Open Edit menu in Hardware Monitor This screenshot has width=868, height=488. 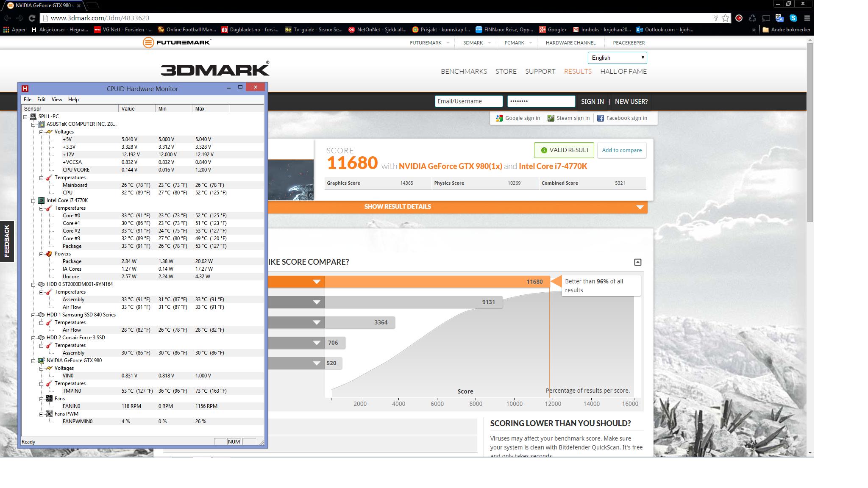pyautogui.click(x=42, y=100)
